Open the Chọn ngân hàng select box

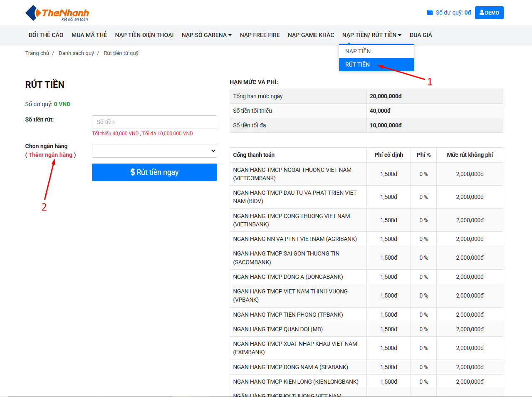point(154,151)
